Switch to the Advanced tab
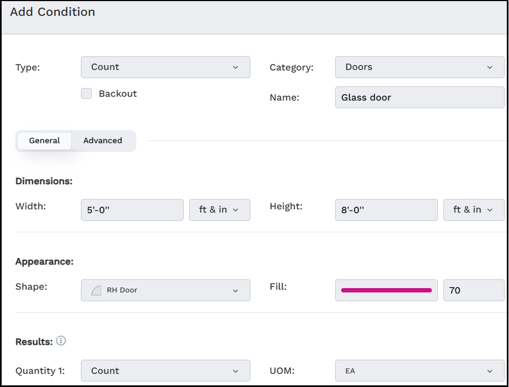Viewport: 509px width, 387px height. (x=103, y=141)
